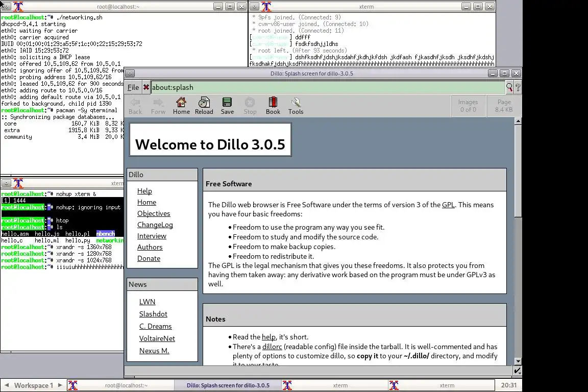This screenshot has width=588, height=392.
Task: Click the taskbar clock showing 20:31
Action: tap(509, 385)
